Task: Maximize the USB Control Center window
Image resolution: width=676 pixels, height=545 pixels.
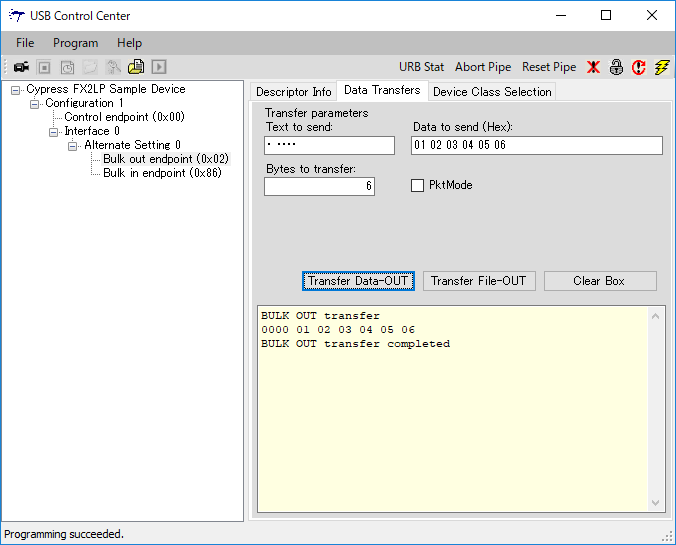Action: 606,16
